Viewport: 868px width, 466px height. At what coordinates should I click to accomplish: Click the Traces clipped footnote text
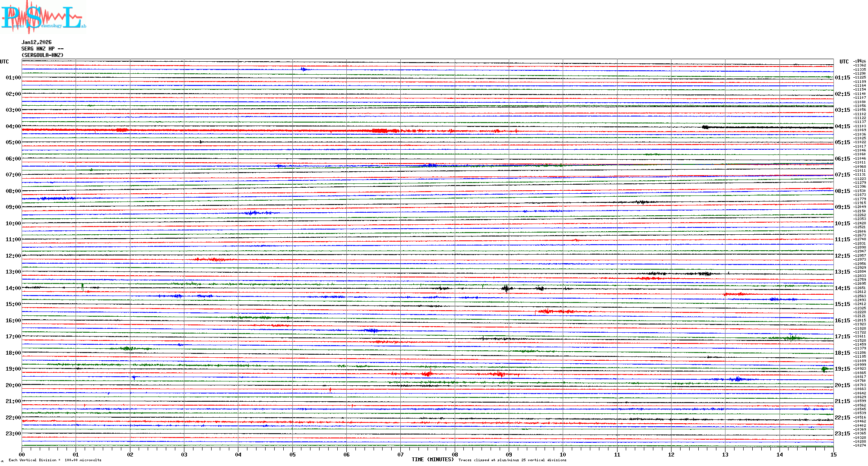click(512, 460)
